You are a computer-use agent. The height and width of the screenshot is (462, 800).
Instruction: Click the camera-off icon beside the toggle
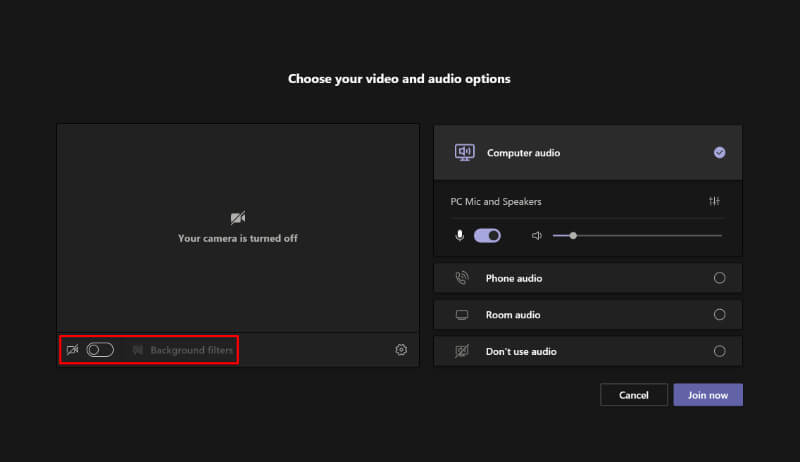(72, 350)
